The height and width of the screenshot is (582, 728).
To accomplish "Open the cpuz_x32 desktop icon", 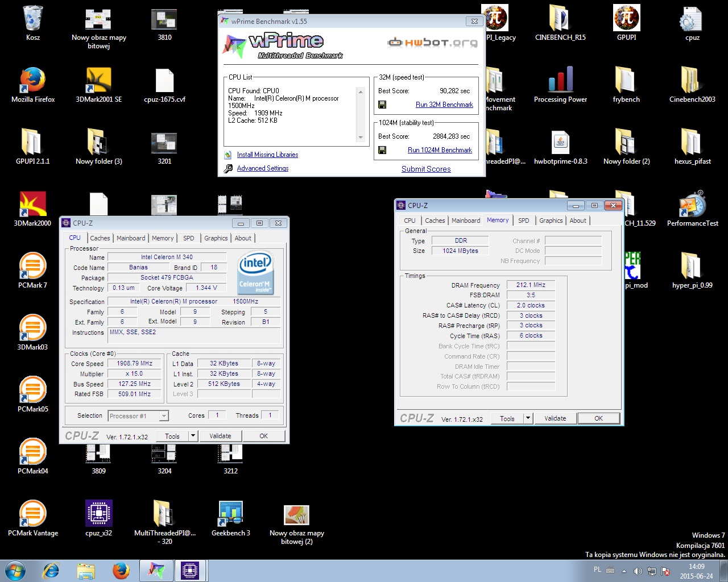I will tap(98, 519).
